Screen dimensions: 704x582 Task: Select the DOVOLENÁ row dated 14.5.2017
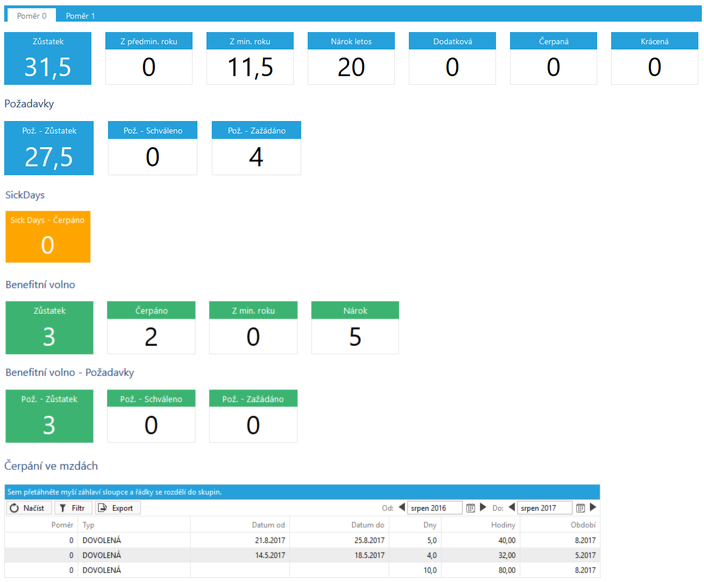[x=302, y=555]
